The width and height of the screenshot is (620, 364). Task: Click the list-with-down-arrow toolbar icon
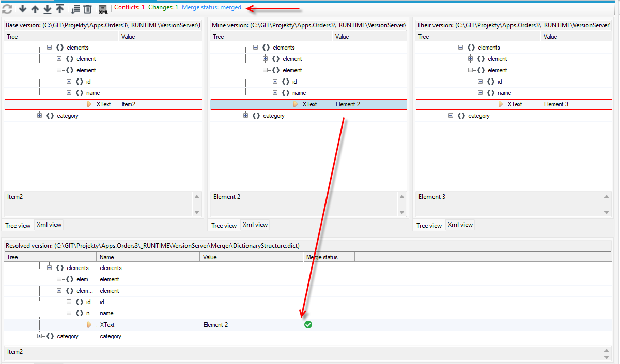tap(75, 9)
